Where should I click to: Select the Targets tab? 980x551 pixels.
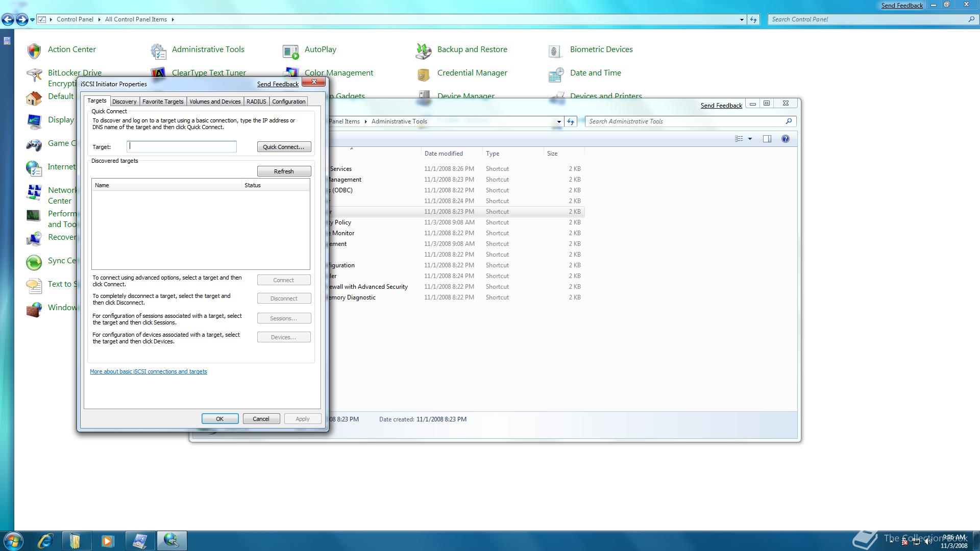pos(96,101)
